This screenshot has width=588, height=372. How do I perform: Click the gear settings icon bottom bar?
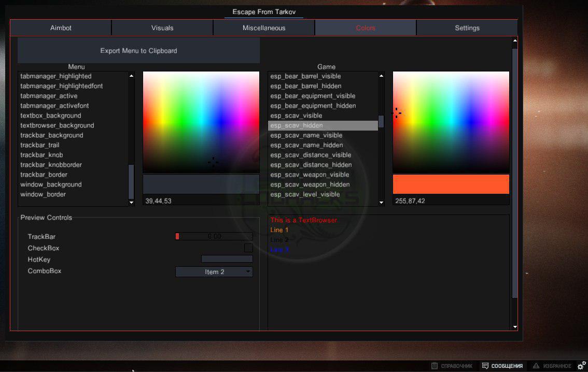click(582, 365)
